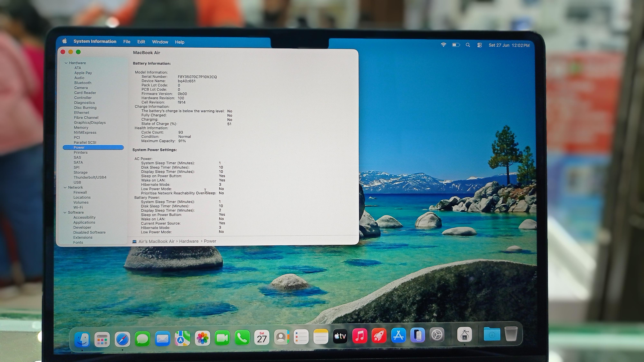Open the File menu
This screenshot has height=362, width=644.
point(127,42)
